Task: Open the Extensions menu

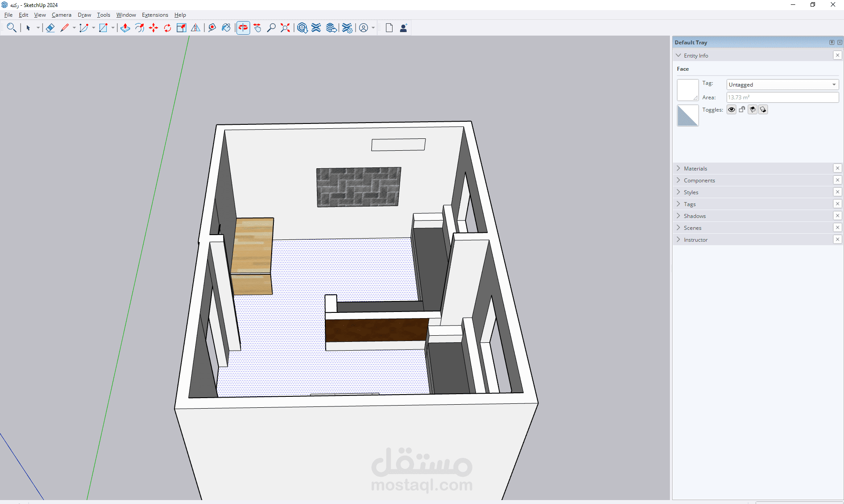Action: [155, 15]
